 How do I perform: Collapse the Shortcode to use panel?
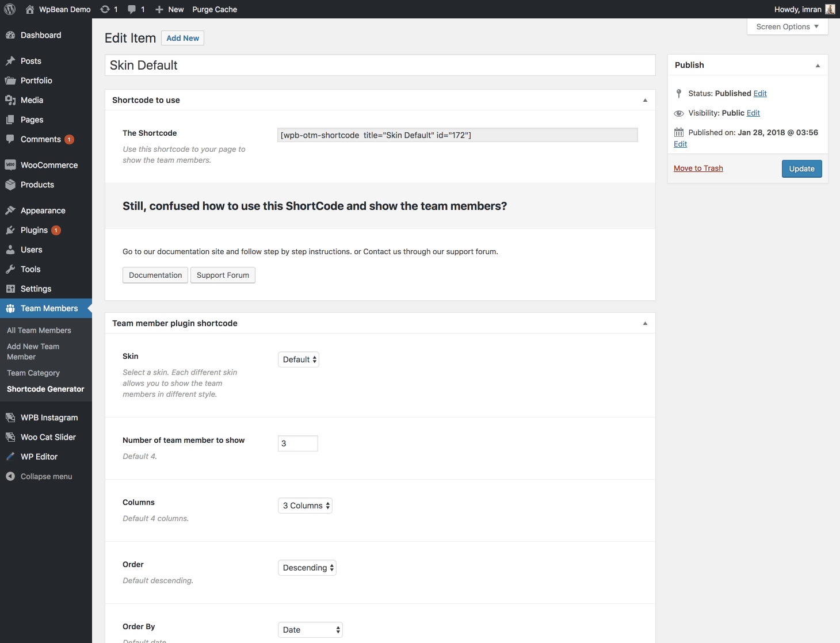pyautogui.click(x=645, y=100)
